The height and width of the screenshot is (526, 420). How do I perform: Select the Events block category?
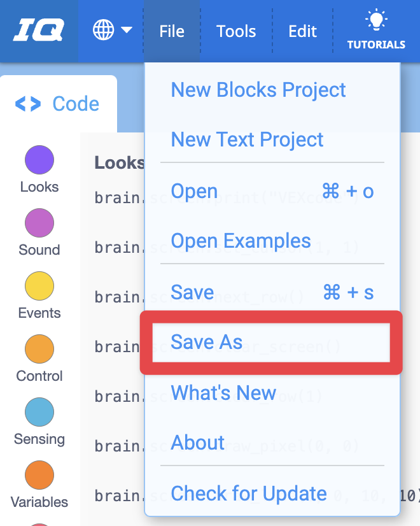(x=39, y=294)
